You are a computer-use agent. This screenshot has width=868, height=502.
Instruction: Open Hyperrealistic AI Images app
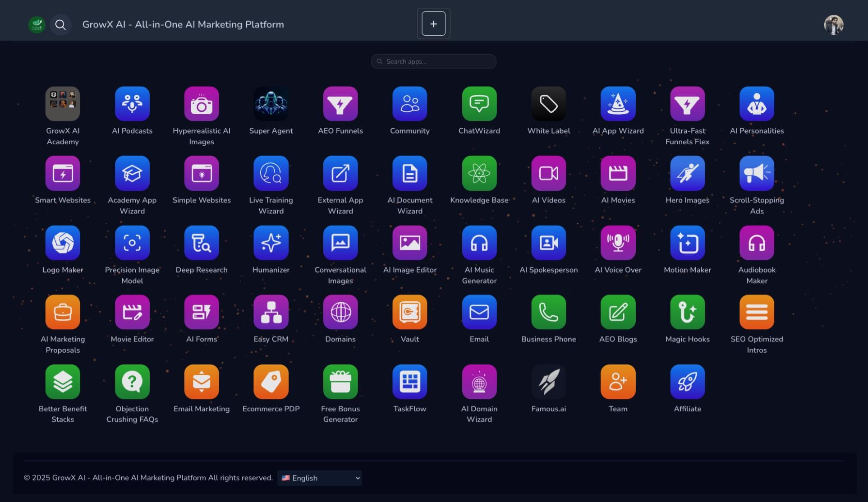tap(202, 104)
